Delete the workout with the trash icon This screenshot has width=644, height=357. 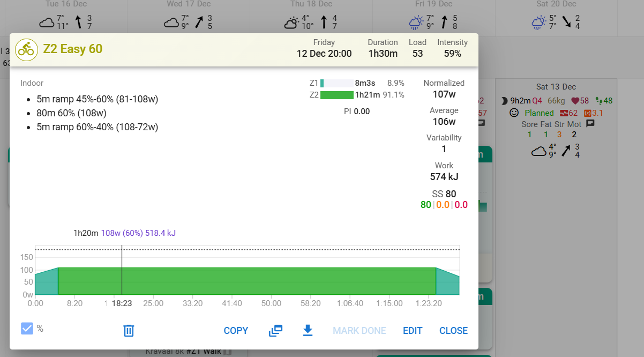(129, 331)
